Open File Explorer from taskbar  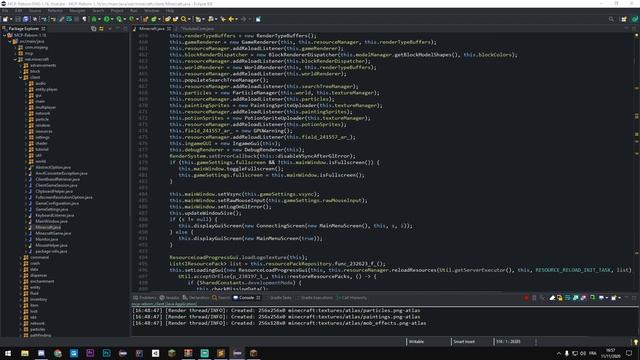(24, 353)
